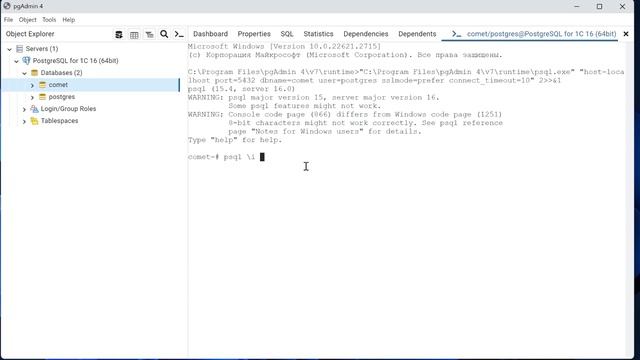Click the pgAdmin 4 title bar logo
The width and height of the screenshot is (640, 360).
7,6
